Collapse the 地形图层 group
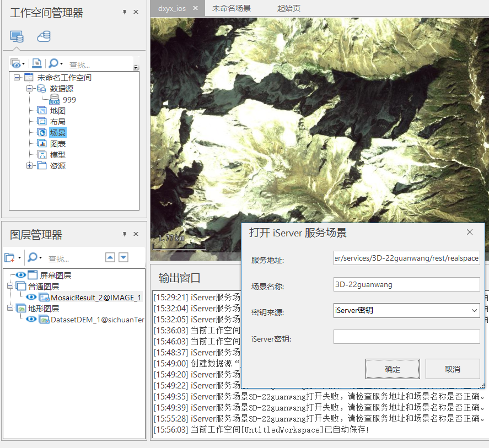The height and width of the screenshot is (448, 489). pos(10,308)
